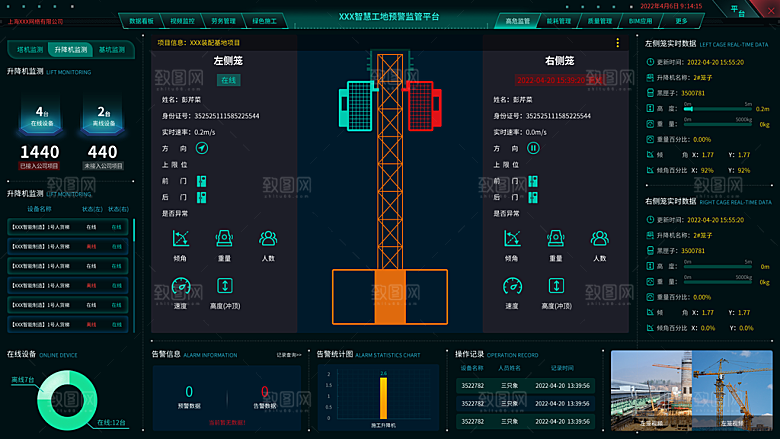Click left cage 倾角 tilt icon
The image size is (780, 439).
point(180,239)
